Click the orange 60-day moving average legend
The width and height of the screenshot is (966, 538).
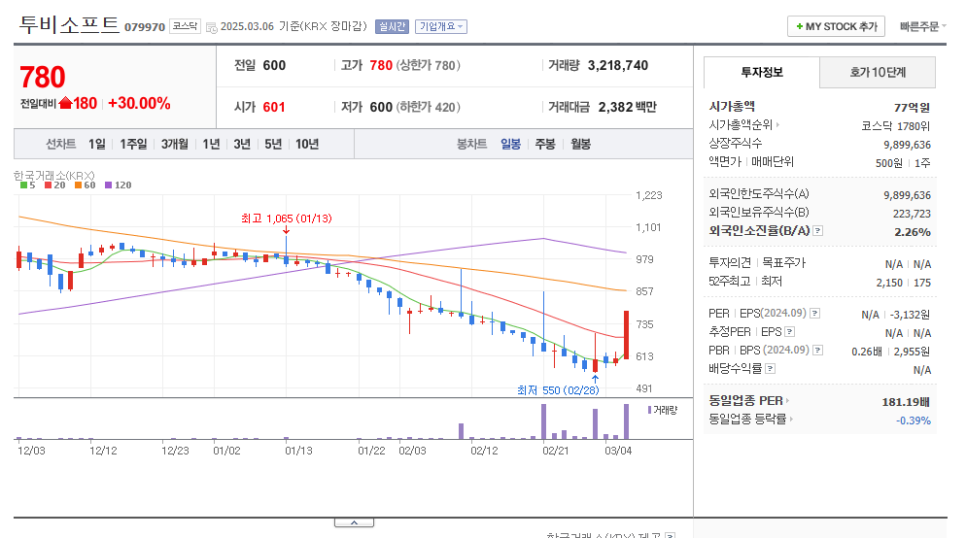click(85, 185)
